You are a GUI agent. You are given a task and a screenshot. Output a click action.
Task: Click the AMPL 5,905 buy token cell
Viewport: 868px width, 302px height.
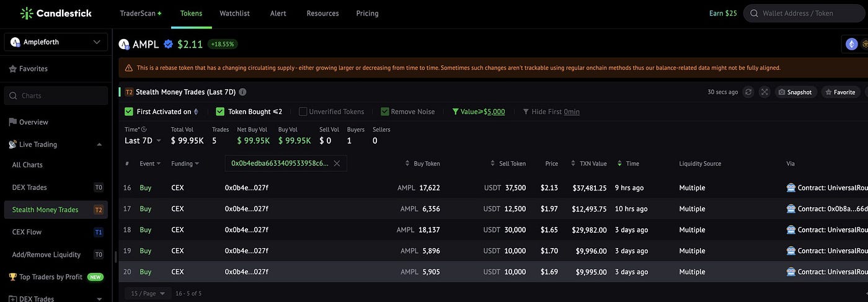pyautogui.click(x=420, y=272)
